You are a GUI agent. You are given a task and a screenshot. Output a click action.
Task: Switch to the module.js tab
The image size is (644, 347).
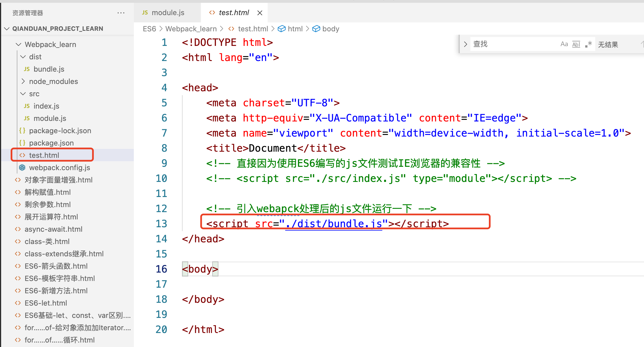167,13
